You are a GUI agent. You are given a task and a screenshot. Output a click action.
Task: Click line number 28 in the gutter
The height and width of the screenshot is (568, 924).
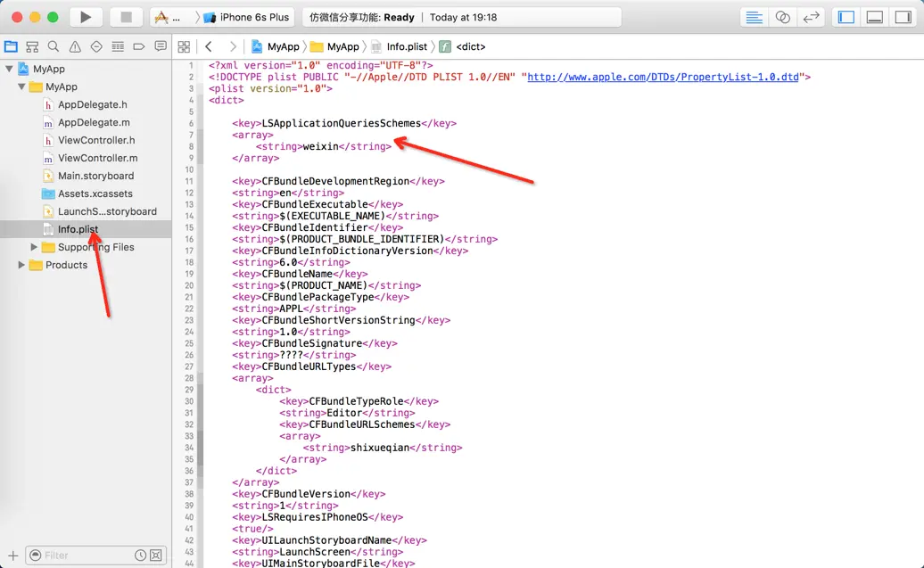tap(189, 378)
